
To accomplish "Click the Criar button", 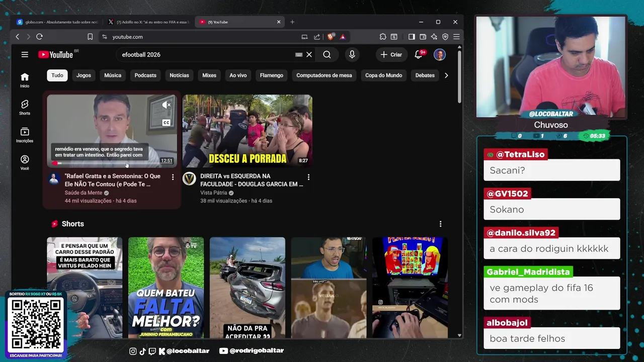I will pyautogui.click(x=391, y=54).
